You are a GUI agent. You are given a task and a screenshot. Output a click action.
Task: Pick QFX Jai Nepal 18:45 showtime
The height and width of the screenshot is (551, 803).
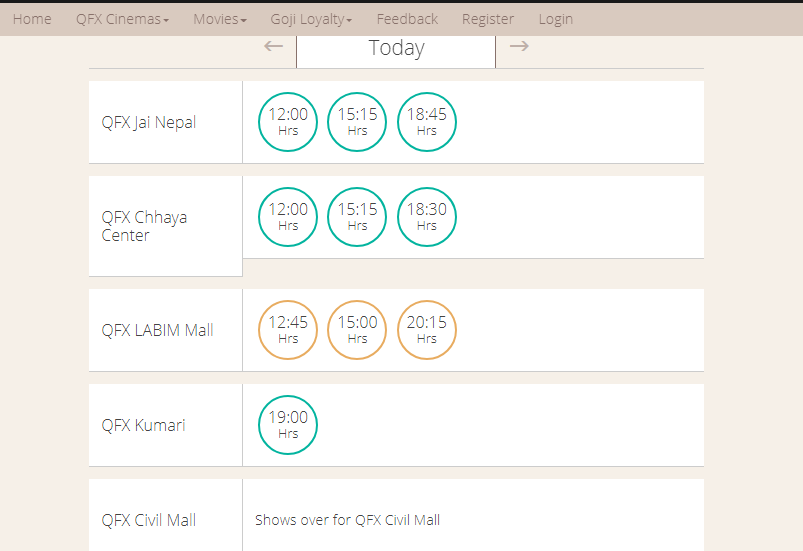click(x=427, y=122)
